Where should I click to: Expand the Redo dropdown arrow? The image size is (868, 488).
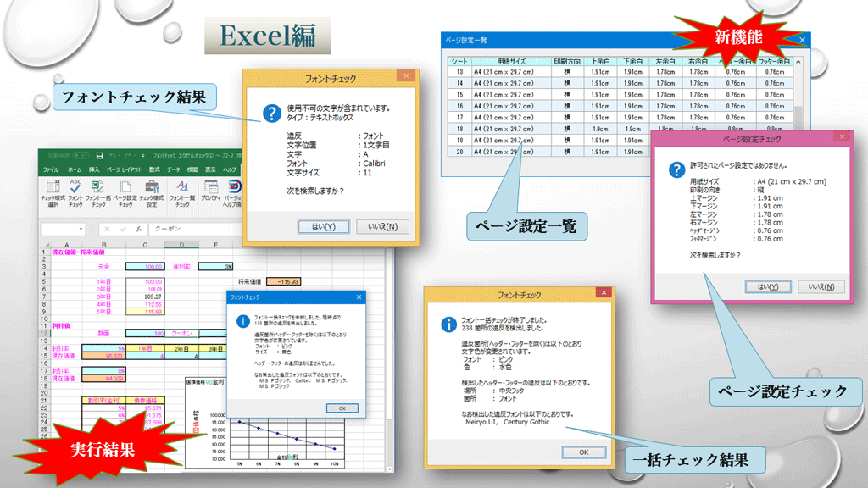coord(133,156)
